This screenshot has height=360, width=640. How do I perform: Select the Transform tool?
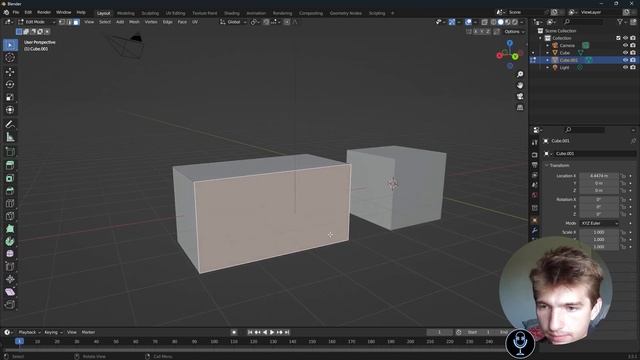coord(10,110)
